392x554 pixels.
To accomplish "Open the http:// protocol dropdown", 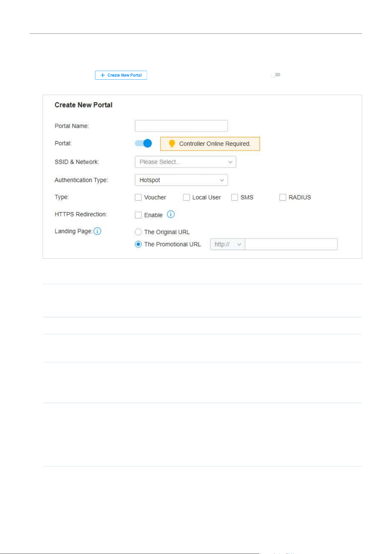I will point(228,244).
